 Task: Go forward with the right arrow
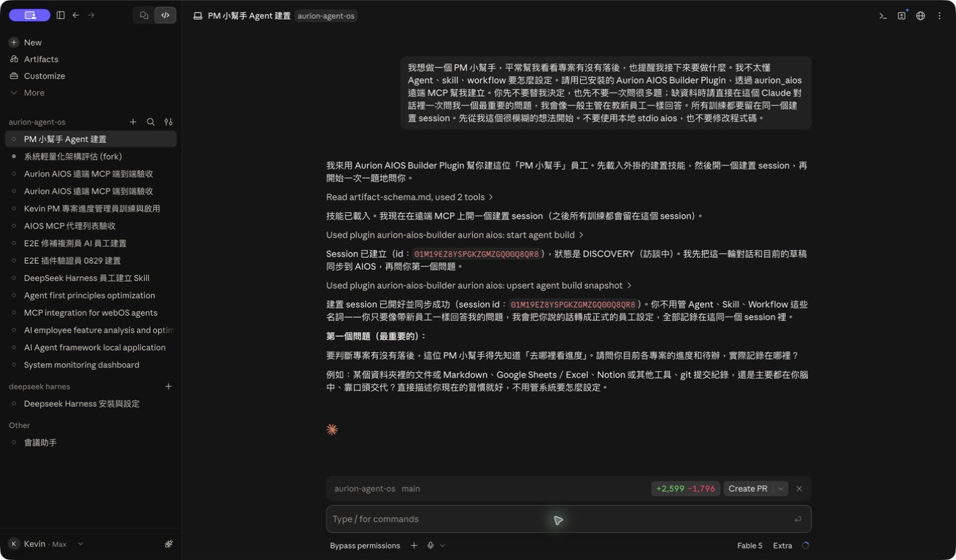coord(91,15)
